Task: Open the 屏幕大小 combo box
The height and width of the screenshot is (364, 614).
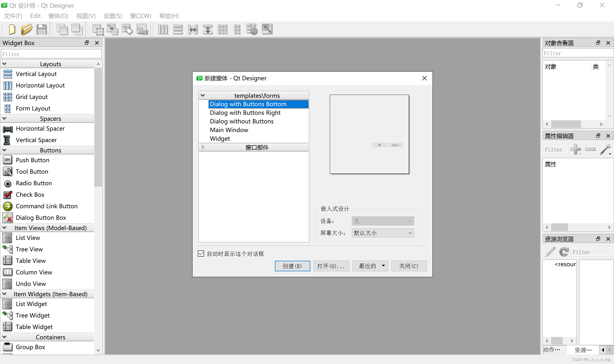Action: point(383,233)
